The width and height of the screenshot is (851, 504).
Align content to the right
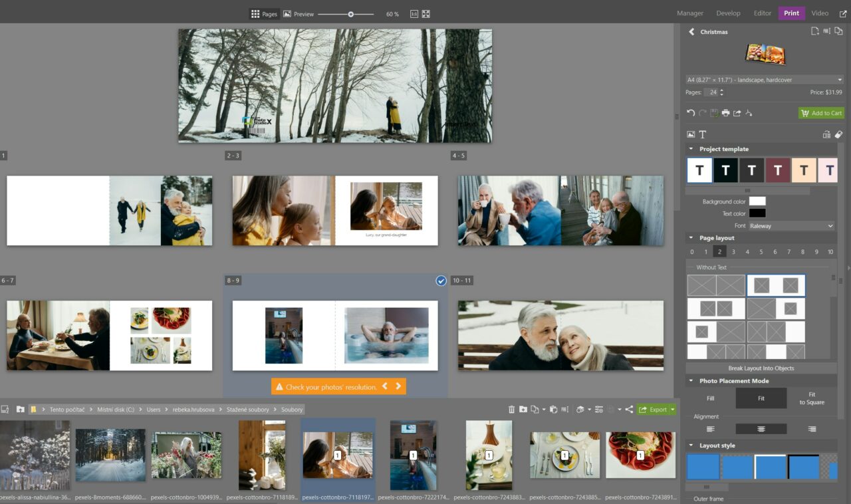(812, 429)
